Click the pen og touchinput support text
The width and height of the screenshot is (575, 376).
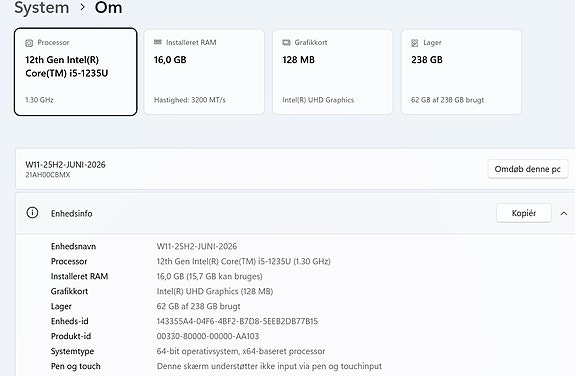(x=269, y=366)
